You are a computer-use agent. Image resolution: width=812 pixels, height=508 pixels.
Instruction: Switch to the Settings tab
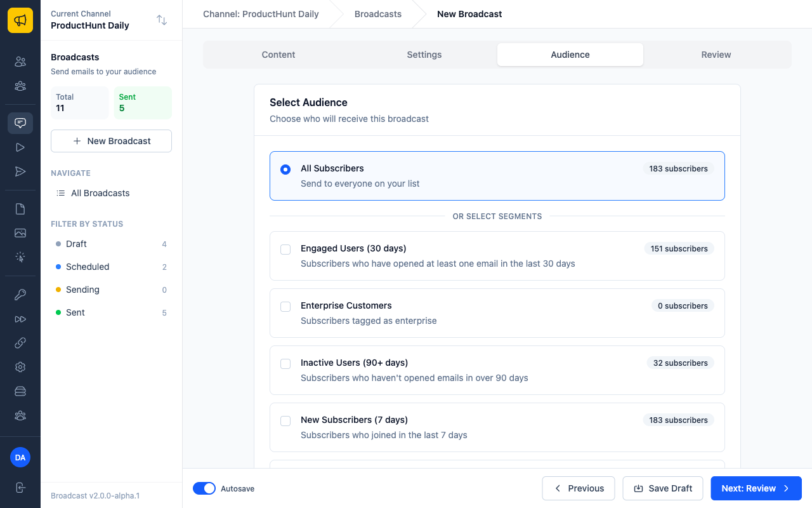click(x=424, y=55)
